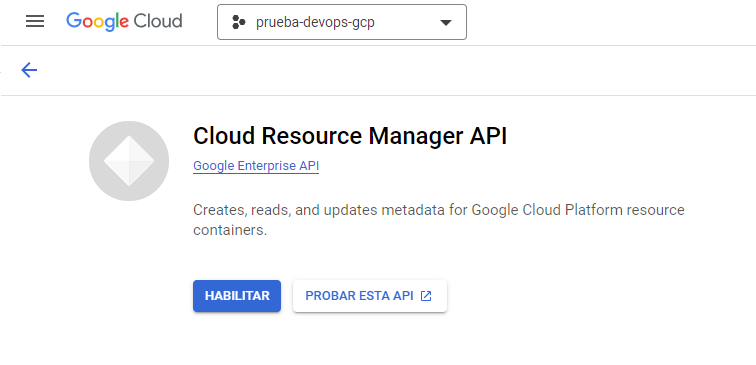Click the word containers in description

230,230
